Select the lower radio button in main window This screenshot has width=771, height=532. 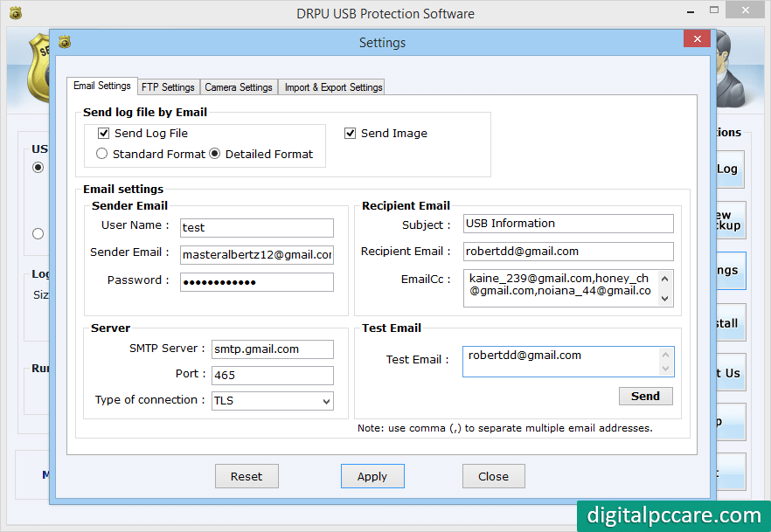(x=38, y=234)
